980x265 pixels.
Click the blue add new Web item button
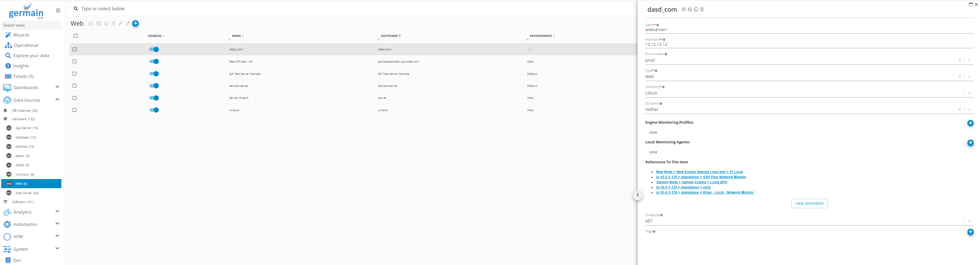point(135,24)
